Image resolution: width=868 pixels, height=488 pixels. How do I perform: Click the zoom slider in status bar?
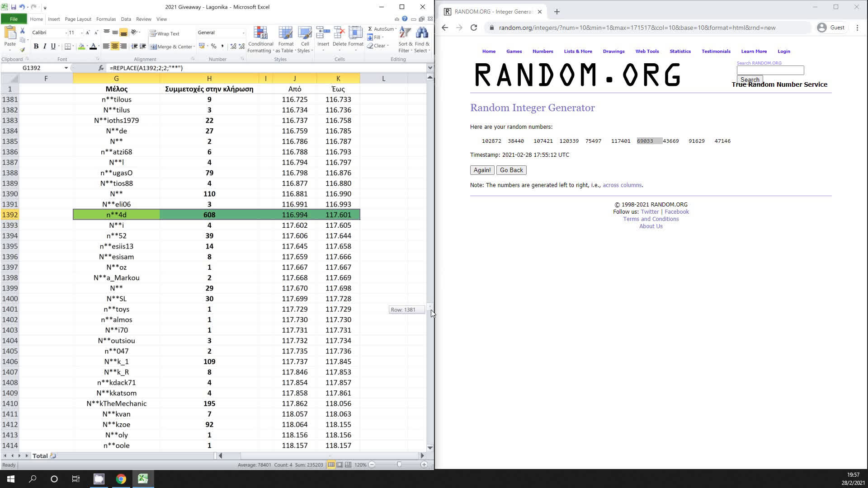[x=399, y=465]
